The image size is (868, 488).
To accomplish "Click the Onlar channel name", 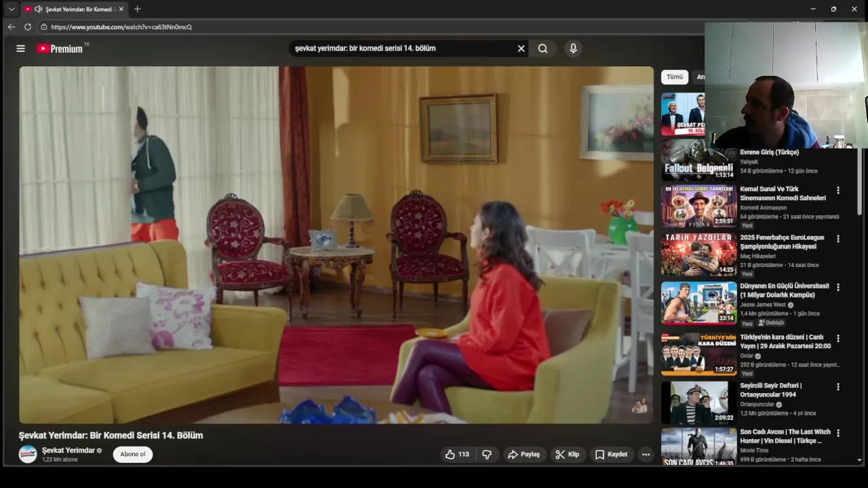I will [747, 356].
